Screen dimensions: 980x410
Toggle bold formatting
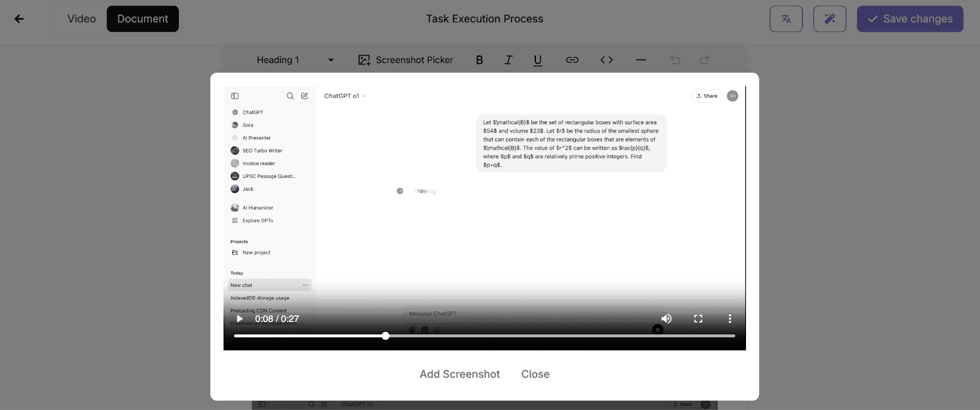click(x=480, y=60)
